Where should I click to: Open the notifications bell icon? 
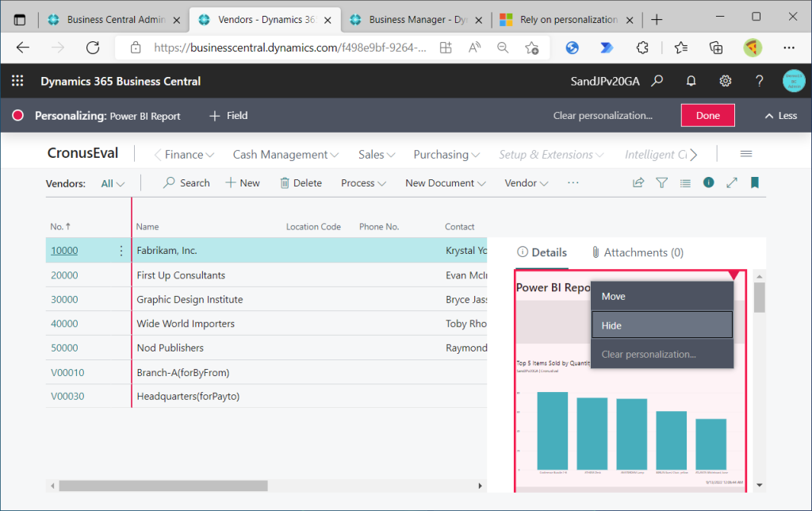tap(691, 81)
